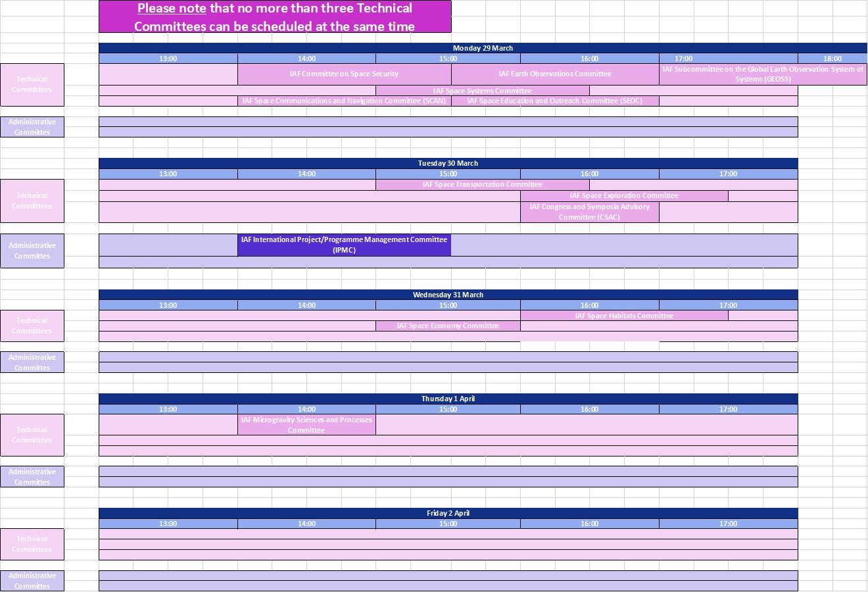This screenshot has width=868, height=592.
Task: Click the IAF Space Habitats Committee block
Action: coord(624,316)
